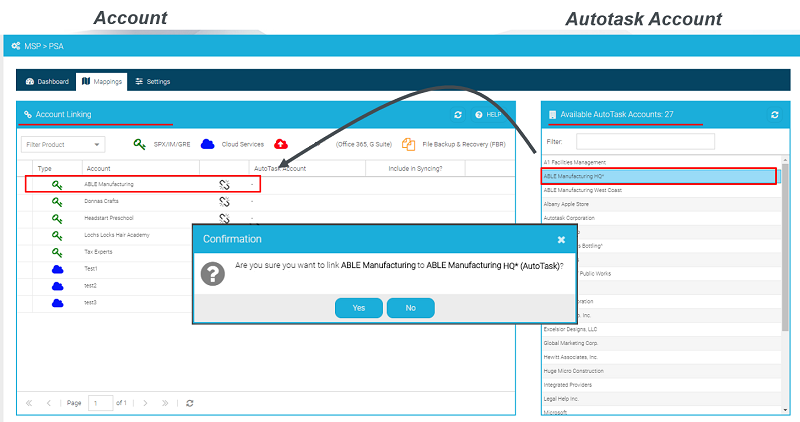Go to previous page in pagination

(x=48, y=403)
